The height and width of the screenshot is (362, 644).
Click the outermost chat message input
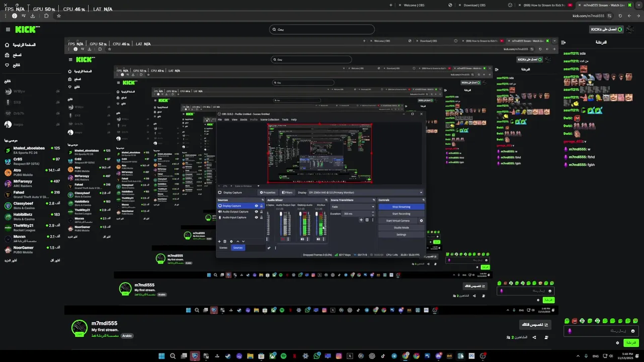point(601,331)
